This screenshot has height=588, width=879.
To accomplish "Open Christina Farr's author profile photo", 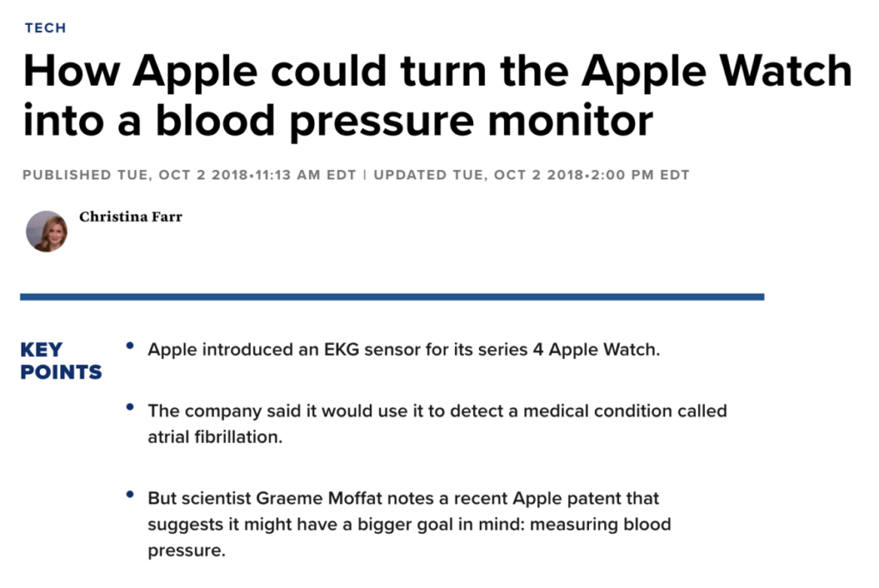I will click(46, 231).
